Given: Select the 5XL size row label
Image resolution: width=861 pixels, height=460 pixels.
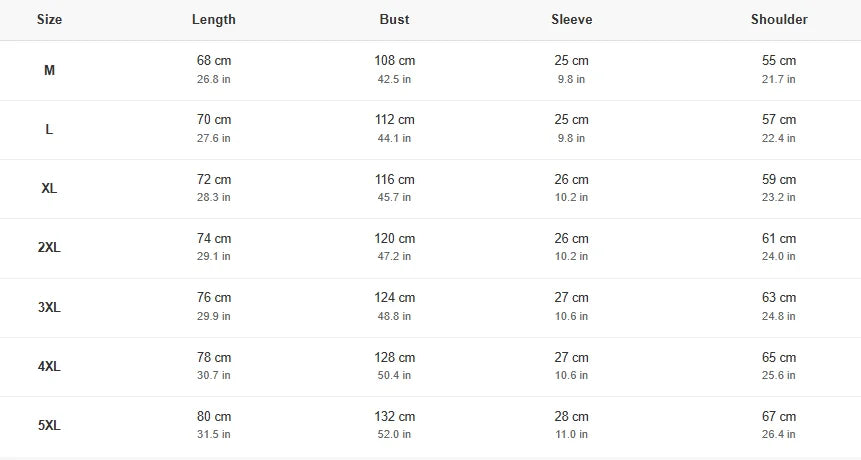Looking at the screenshot, I should coord(49,426).
